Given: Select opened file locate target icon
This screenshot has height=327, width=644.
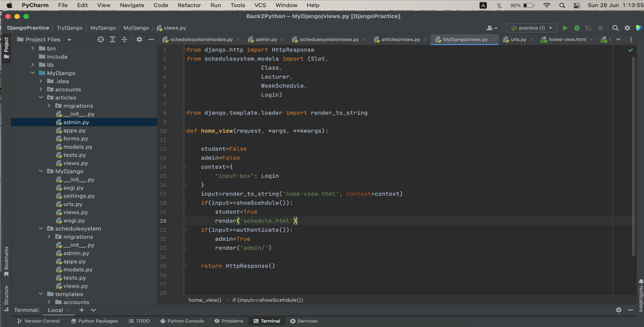Looking at the screenshot, I should click(100, 39).
